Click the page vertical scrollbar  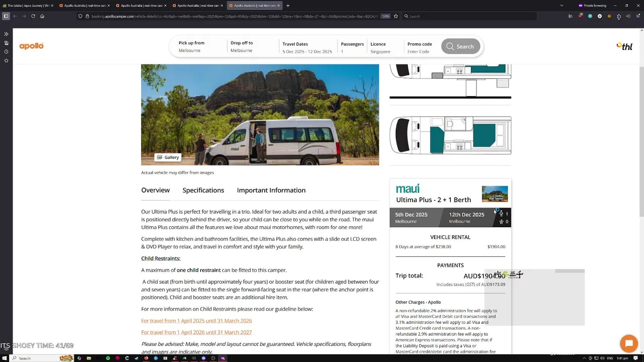point(641,141)
